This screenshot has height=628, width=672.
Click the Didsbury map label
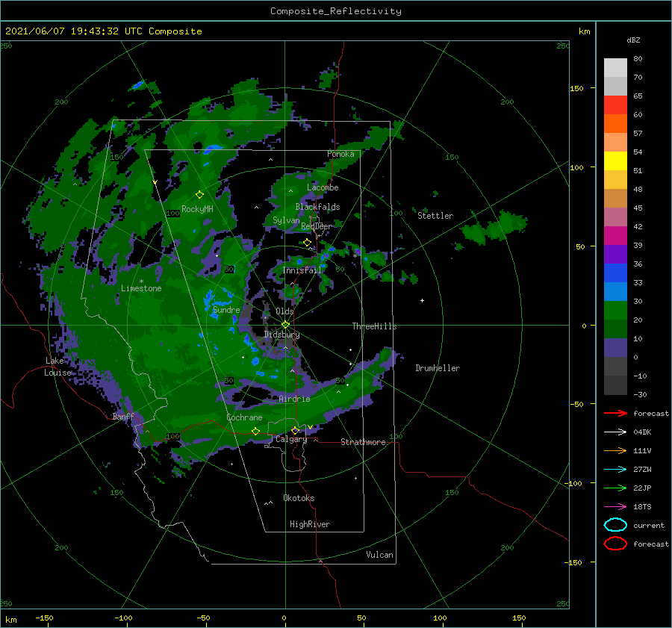tap(281, 335)
